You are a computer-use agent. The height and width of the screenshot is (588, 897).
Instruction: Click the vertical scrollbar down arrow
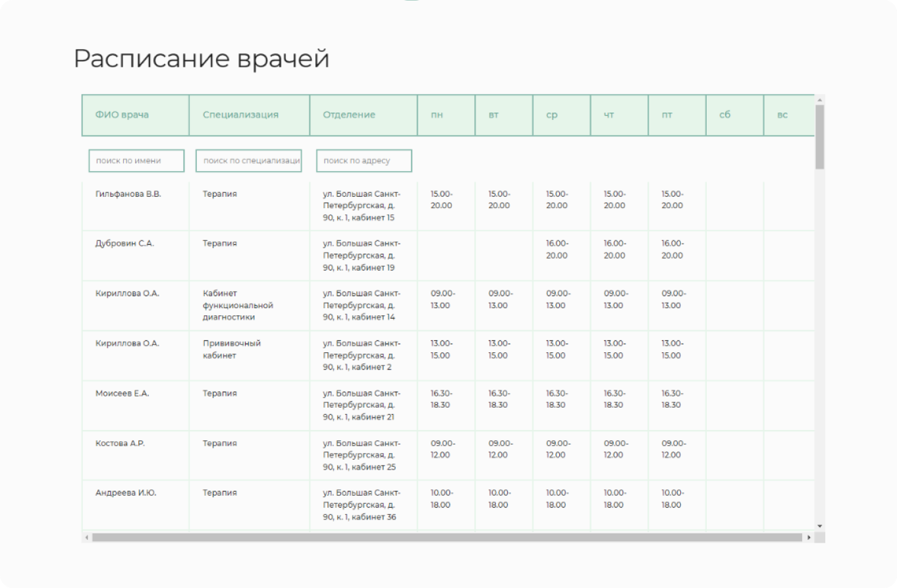point(819,526)
